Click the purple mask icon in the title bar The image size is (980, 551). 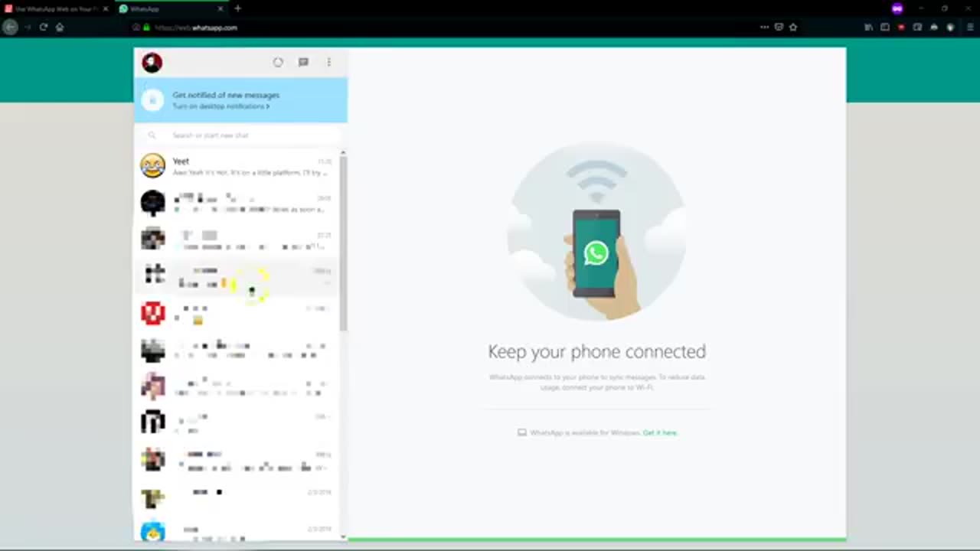(x=897, y=8)
